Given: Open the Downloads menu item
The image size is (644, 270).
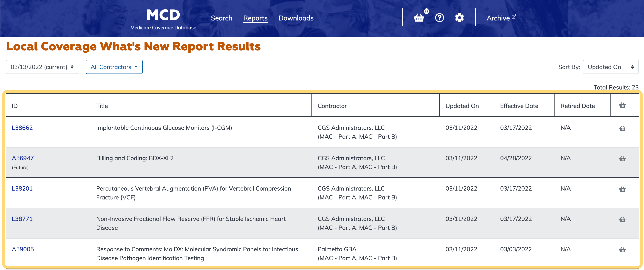Looking at the screenshot, I should click(x=296, y=18).
